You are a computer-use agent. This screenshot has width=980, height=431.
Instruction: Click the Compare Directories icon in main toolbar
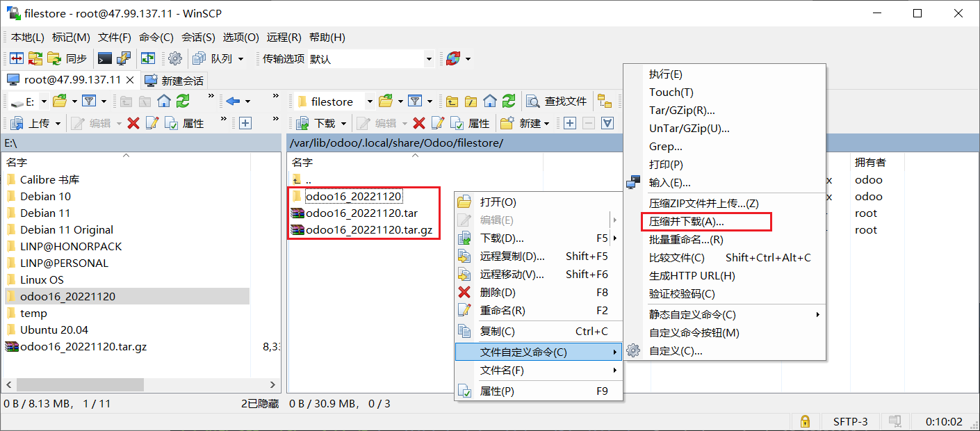pyautogui.click(x=17, y=59)
